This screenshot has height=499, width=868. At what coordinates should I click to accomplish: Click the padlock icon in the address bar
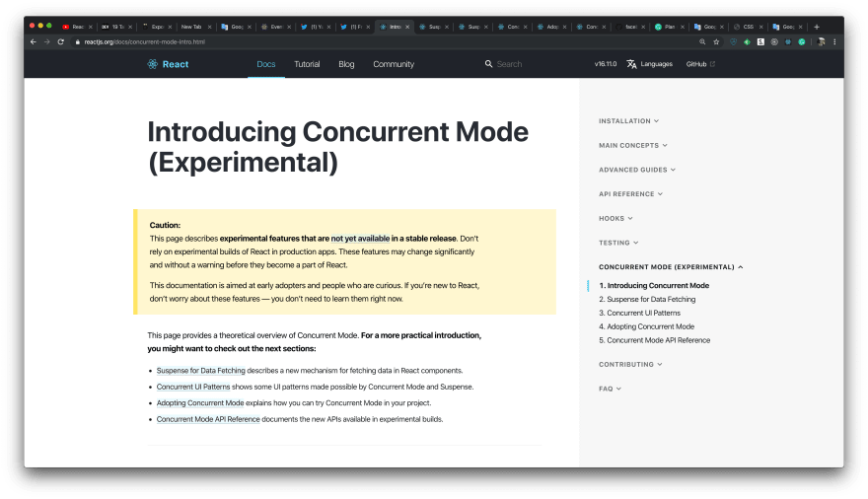[78, 42]
